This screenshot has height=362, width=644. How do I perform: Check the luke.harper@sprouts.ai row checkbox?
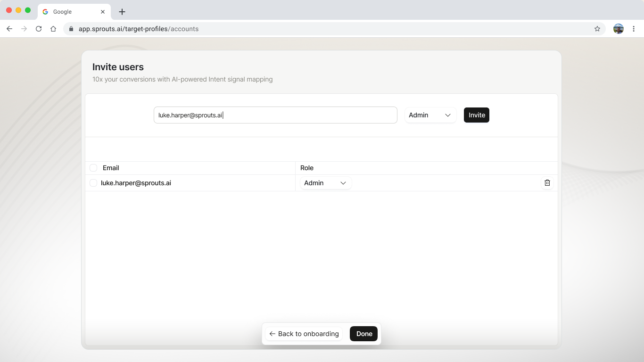(x=93, y=183)
